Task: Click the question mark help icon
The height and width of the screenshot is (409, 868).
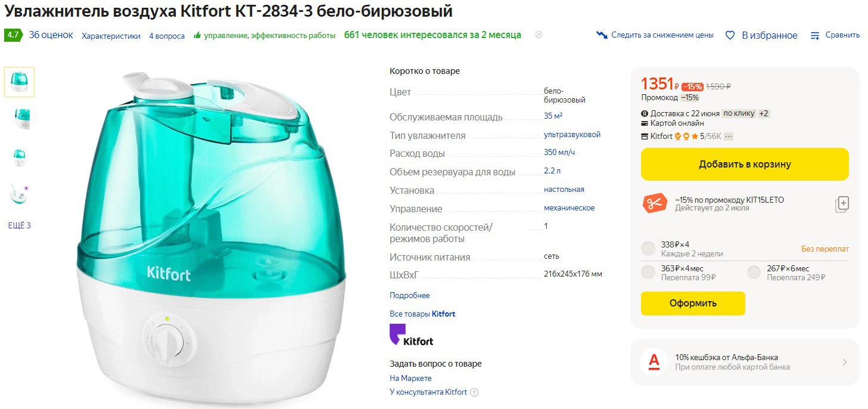Action: point(474,392)
